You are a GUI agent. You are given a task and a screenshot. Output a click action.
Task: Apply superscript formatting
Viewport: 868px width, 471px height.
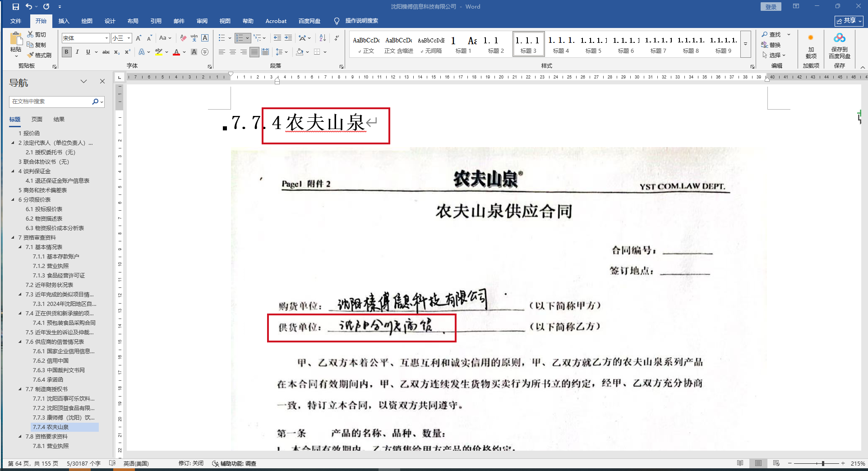point(128,52)
